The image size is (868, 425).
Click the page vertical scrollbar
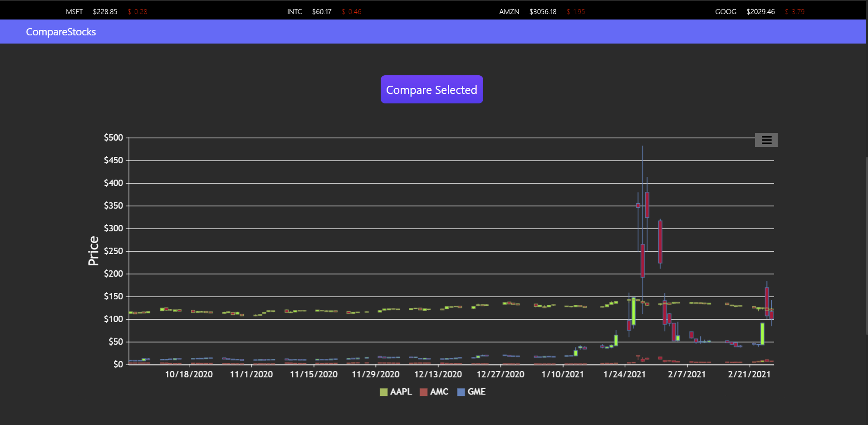pos(866,245)
